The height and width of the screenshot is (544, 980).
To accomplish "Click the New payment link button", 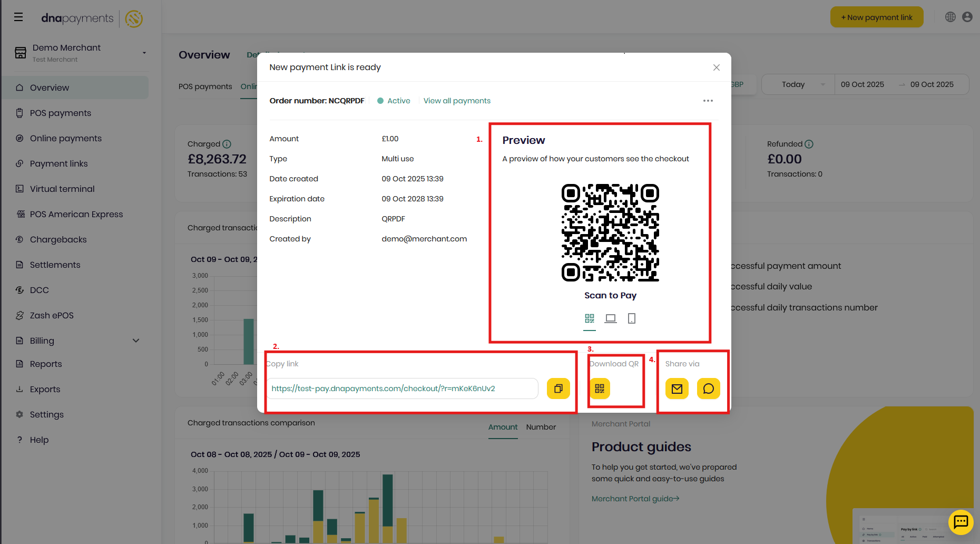I will pyautogui.click(x=876, y=16).
